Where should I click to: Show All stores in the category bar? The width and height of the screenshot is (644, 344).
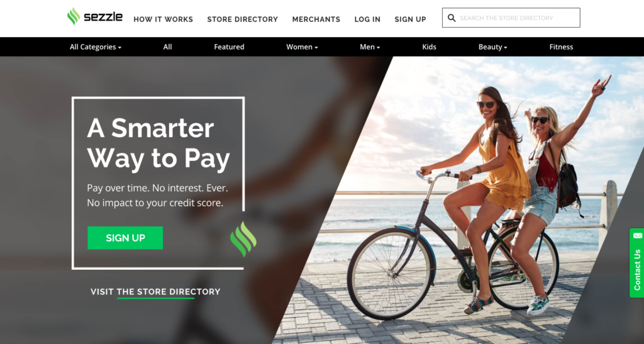coord(167,47)
